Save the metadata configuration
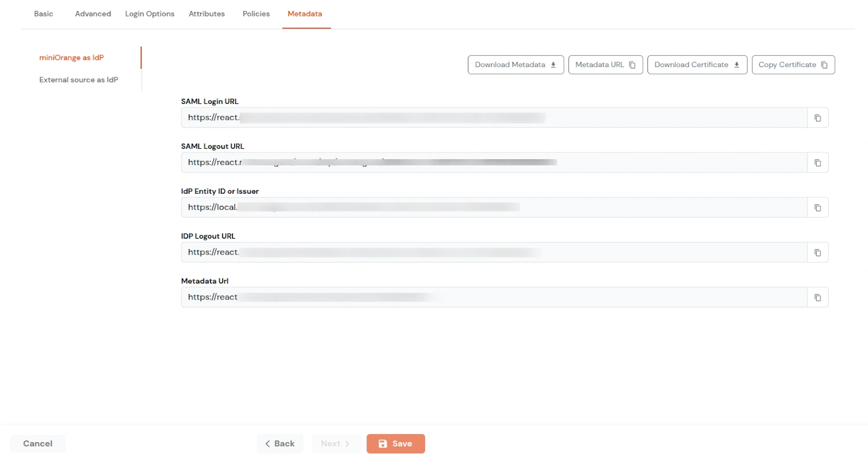 (396, 443)
